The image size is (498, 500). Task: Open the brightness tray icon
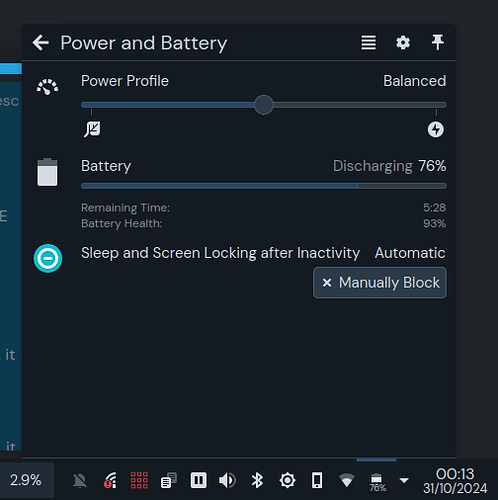pos(287,481)
